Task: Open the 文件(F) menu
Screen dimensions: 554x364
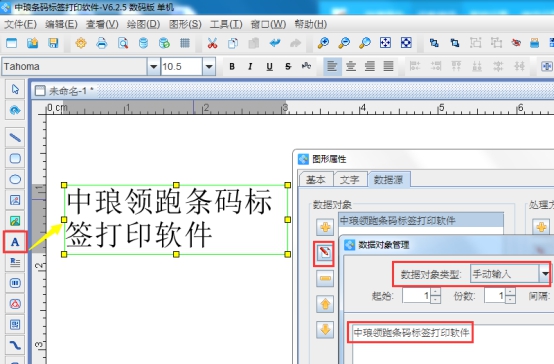Action: pyautogui.click(x=20, y=24)
